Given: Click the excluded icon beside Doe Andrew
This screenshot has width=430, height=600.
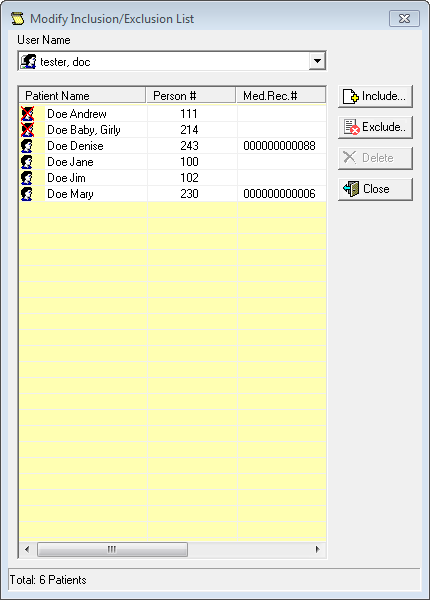Looking at the screenshot, I should 27,114.
